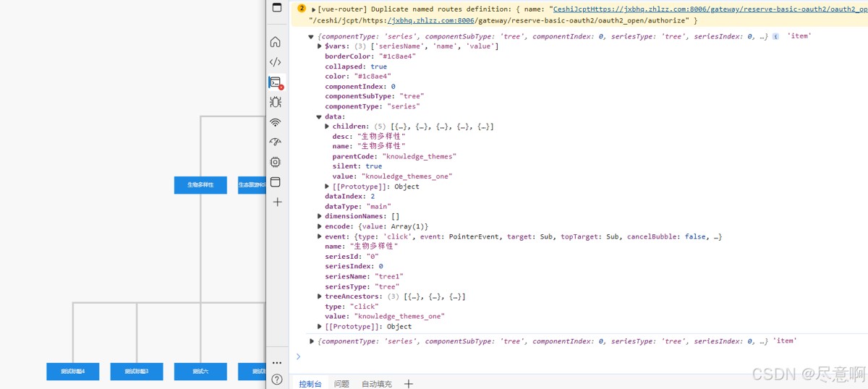Open the Network wifi icon in sidebar
Screen dimensions: 868x389
(x=276, y=122)
